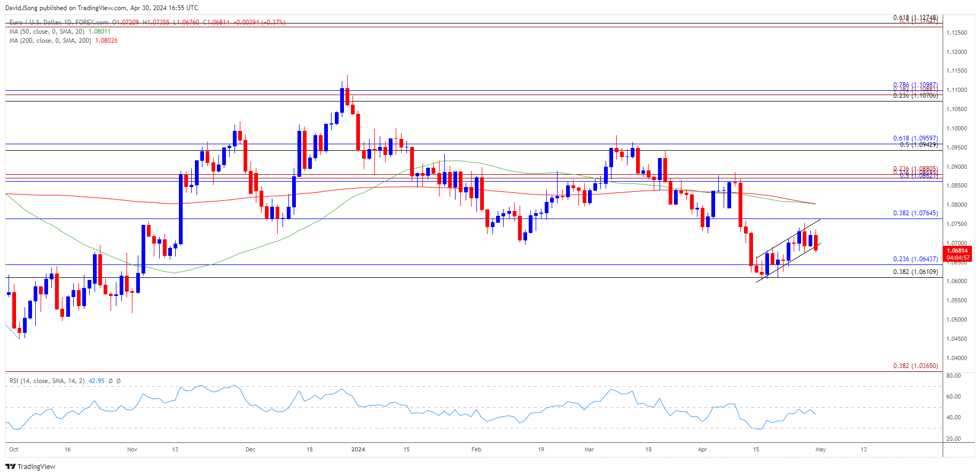This screenshot has width=980, height=476.
Task: Click the Nov label on time axis
Action: (x=132, y=449)
